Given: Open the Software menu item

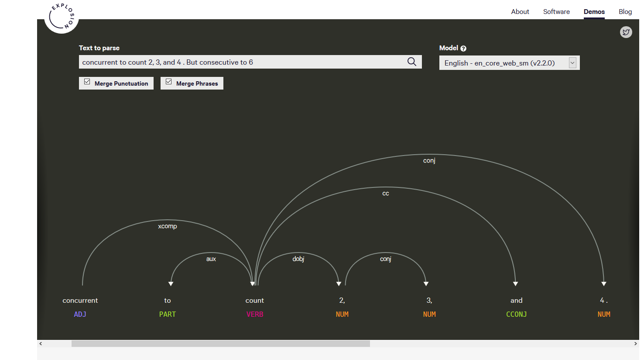Looking at the screenshot, I should coord(556,12).
